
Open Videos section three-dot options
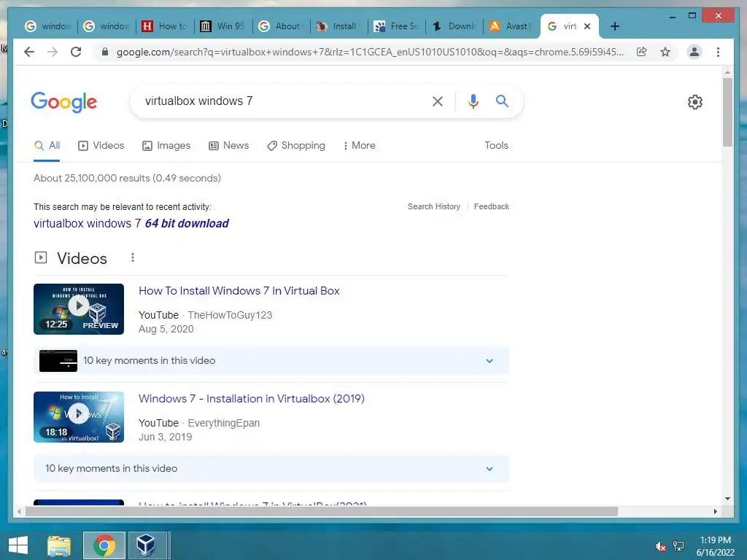pos(133,257)
